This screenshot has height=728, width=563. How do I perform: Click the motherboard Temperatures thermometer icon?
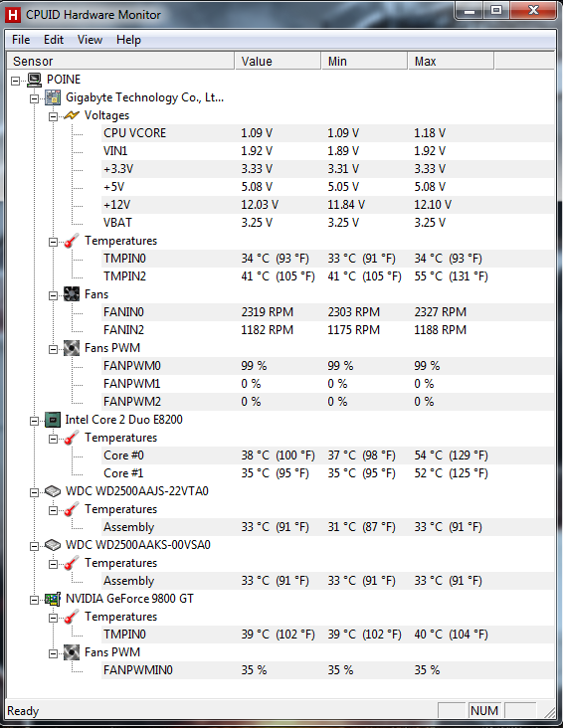click(71, 241)
